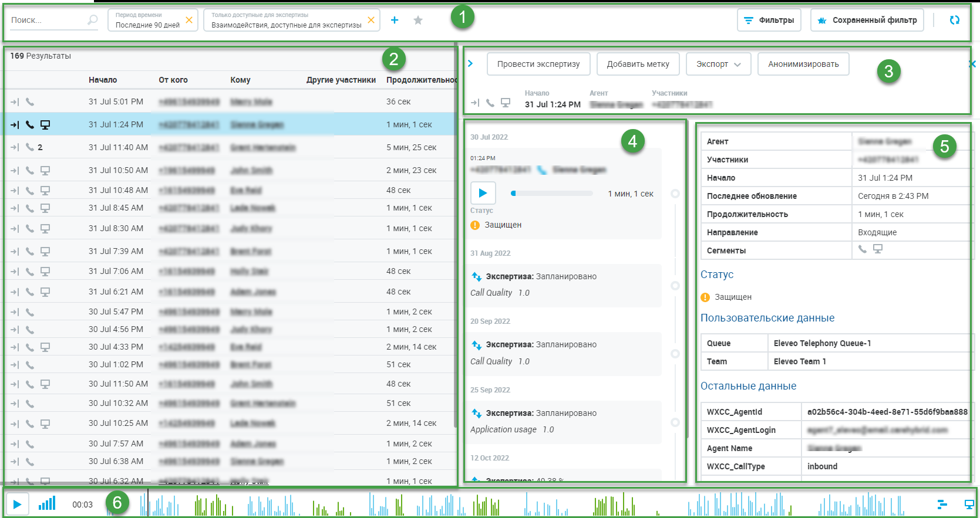Open the Экспорт dropdown
Viewport: 980px width, 518px height.
tap(718, 64)
